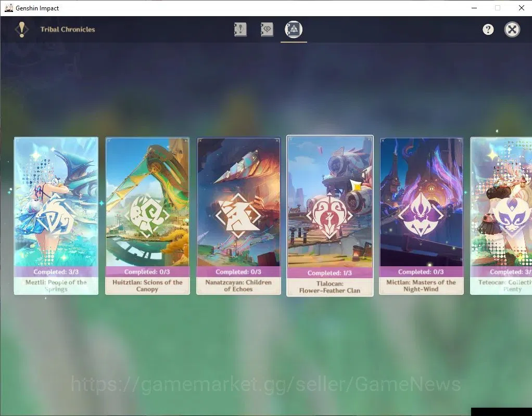Screen dimensions: 532x416
Task: Select the Tribal Chronicles triangle tab
Action: pos(294,29)
